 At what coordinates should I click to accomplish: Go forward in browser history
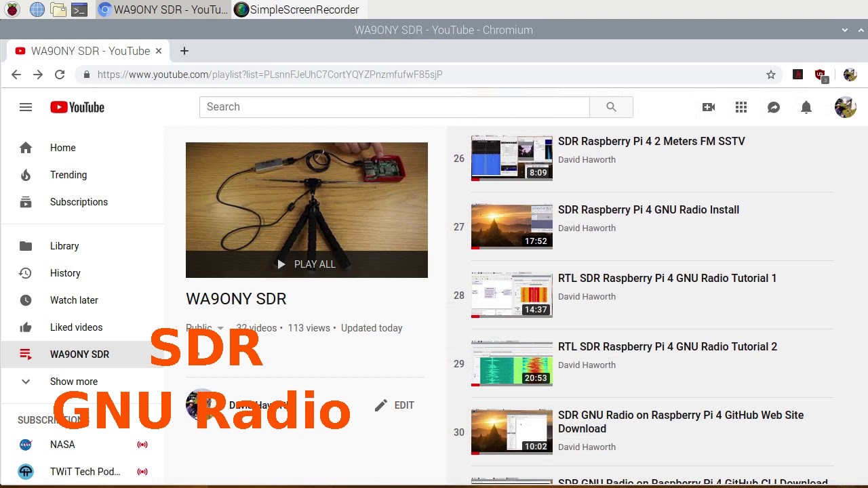point(38,75)
